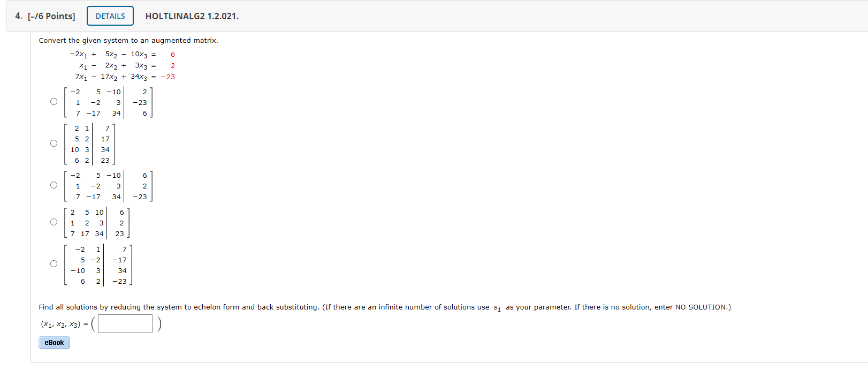Click the solution answer input field
The width and height of the screenshot is (868, 370).
coord(125,323)
